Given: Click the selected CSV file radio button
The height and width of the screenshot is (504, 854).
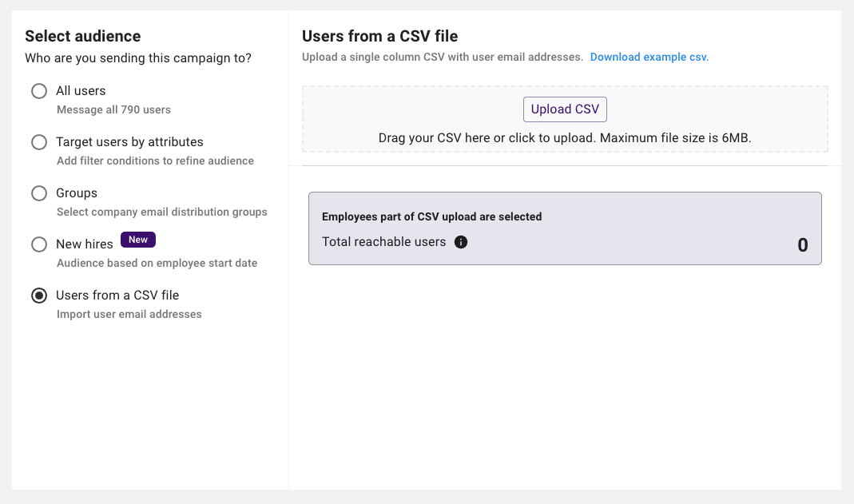Looking at the screenshot, I should pos(38,296).
